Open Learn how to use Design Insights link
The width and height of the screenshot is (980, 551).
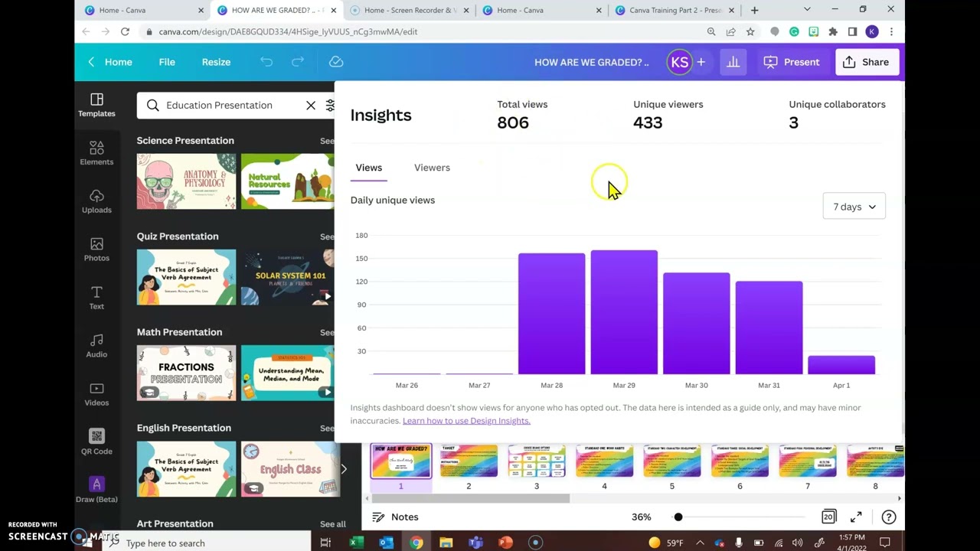click(466, 420)
